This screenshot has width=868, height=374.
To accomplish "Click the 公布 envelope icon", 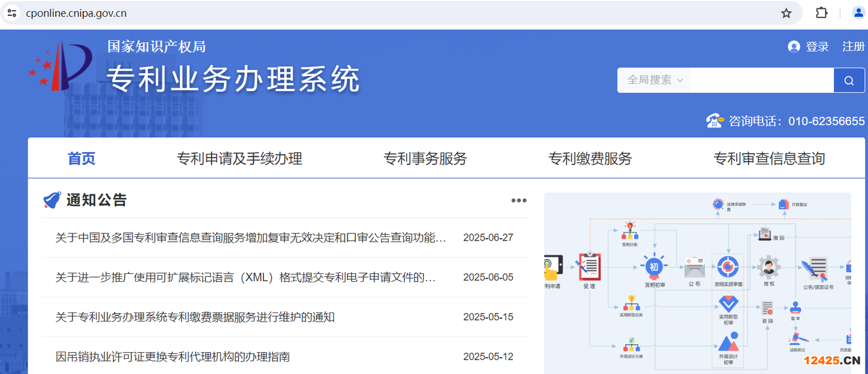I will [694, 268].
